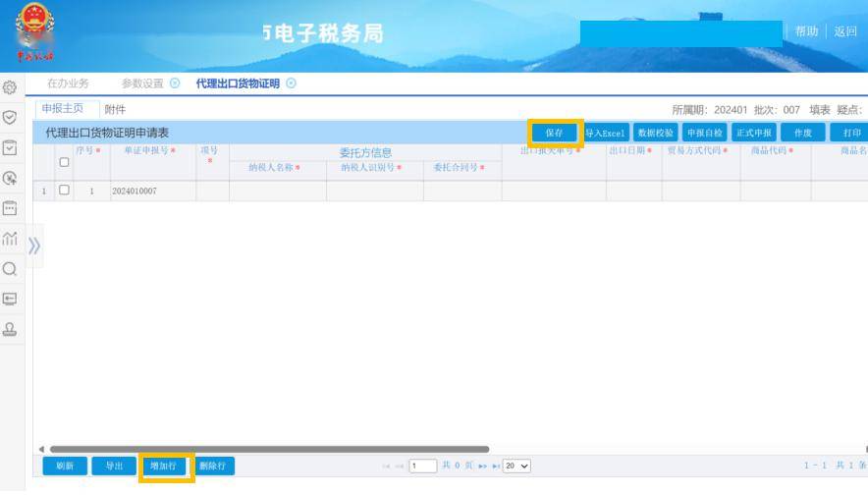Click the bar chart statistics sidebar icon

click(x=10, y=238)
